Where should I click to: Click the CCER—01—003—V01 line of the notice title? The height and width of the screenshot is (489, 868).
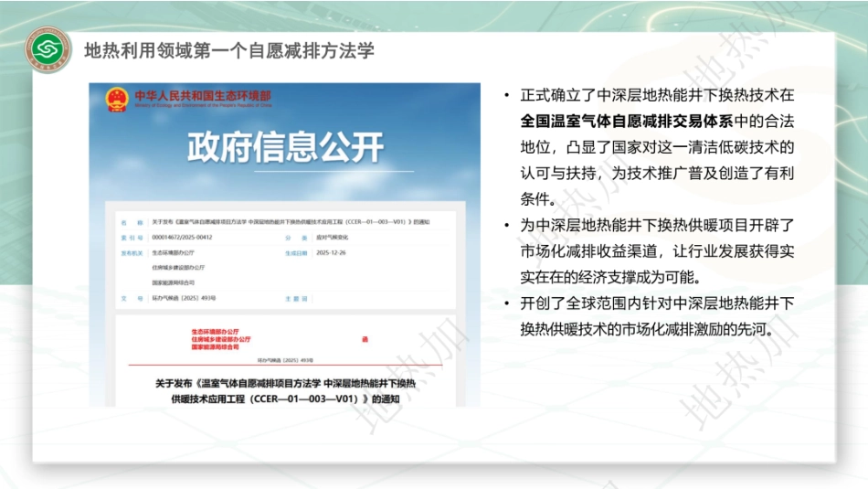click(x=285, y=399)
